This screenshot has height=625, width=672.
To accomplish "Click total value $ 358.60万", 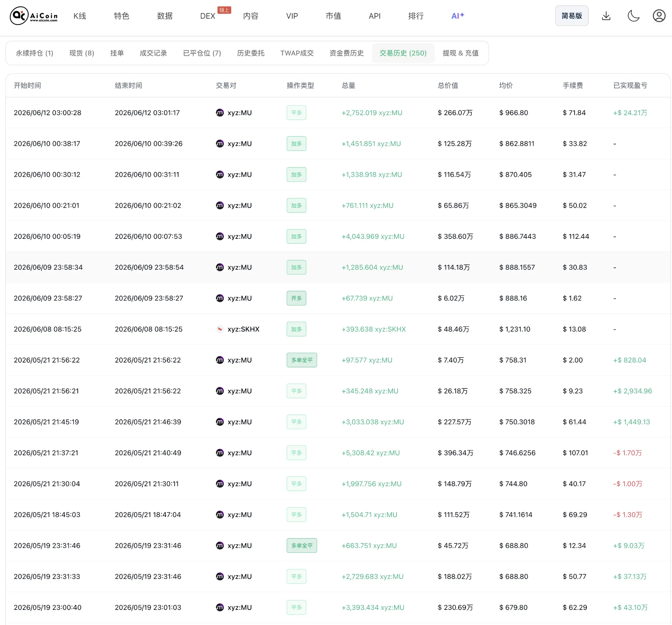I will pos(455,236).
